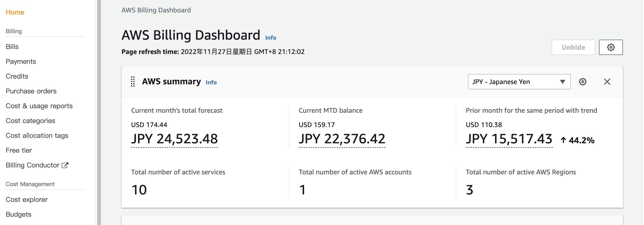Open Purchase orders page
Viewport: 644px width, 225px height.
pos(31,91)
